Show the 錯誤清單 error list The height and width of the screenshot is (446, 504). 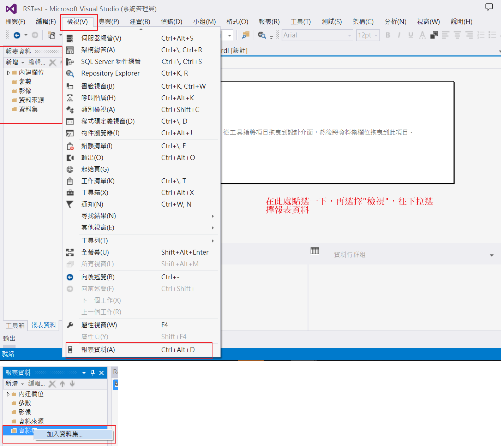click(141, 146)
